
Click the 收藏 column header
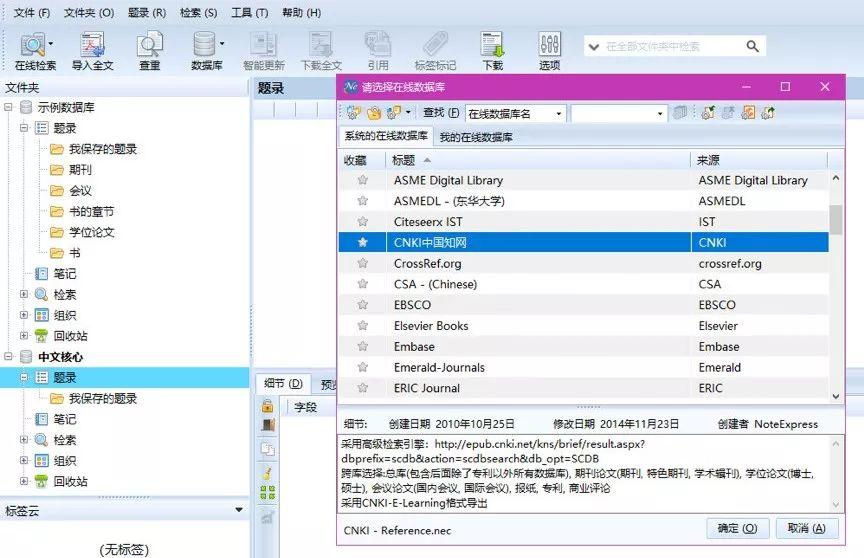point(362,160)
